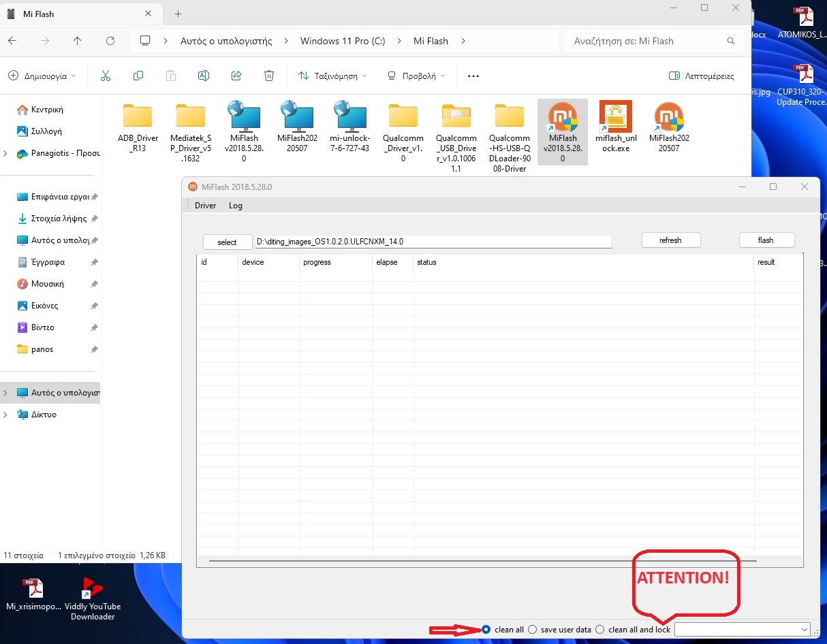Select the "save user data" radio option
The height and width of the screenshot is (644, 827).
[x=533, y=630]
